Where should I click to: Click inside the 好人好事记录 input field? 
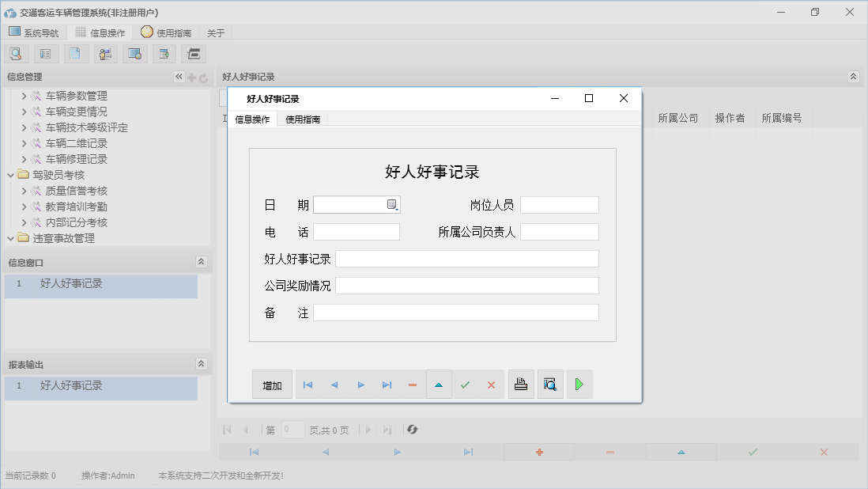click(x=466, y=258)
